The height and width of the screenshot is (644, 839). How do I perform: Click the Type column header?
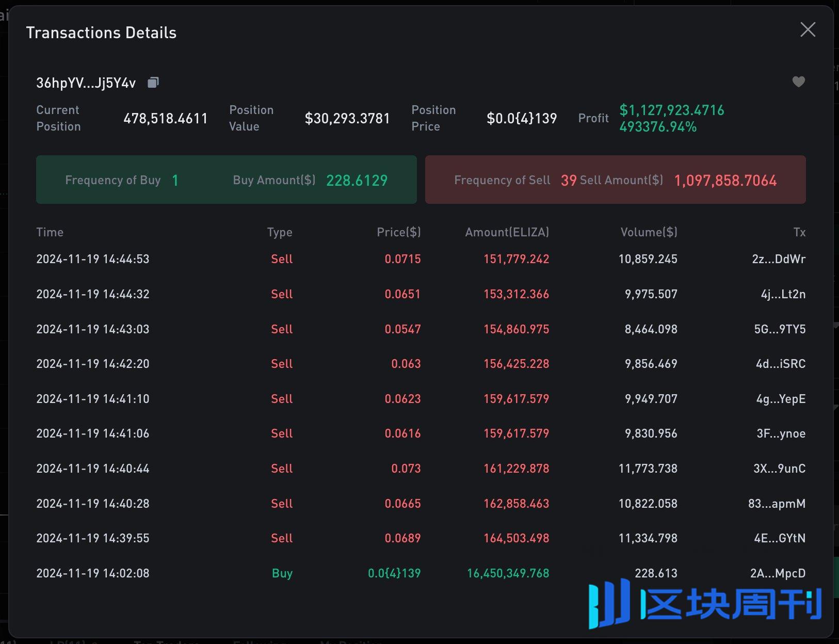[x=280, y=232]
